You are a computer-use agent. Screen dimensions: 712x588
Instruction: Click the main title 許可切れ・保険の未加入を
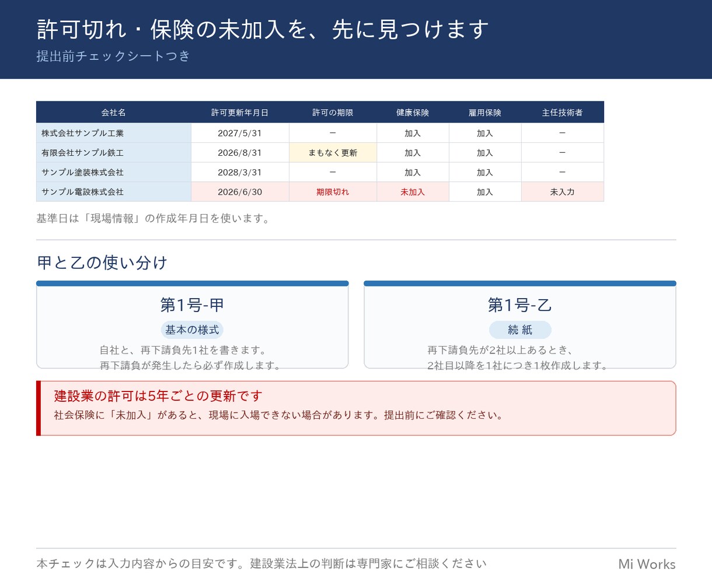click(263, 29)
